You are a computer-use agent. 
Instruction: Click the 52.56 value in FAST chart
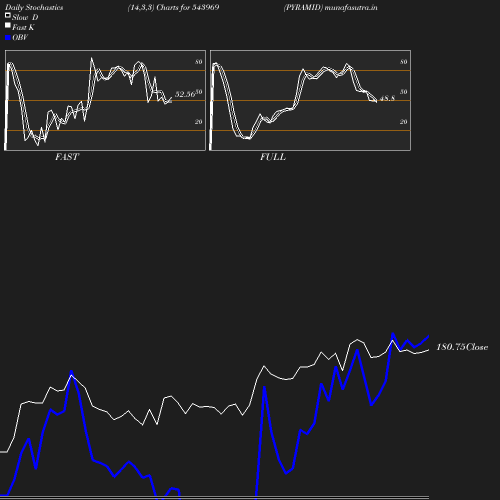[185, 94]
